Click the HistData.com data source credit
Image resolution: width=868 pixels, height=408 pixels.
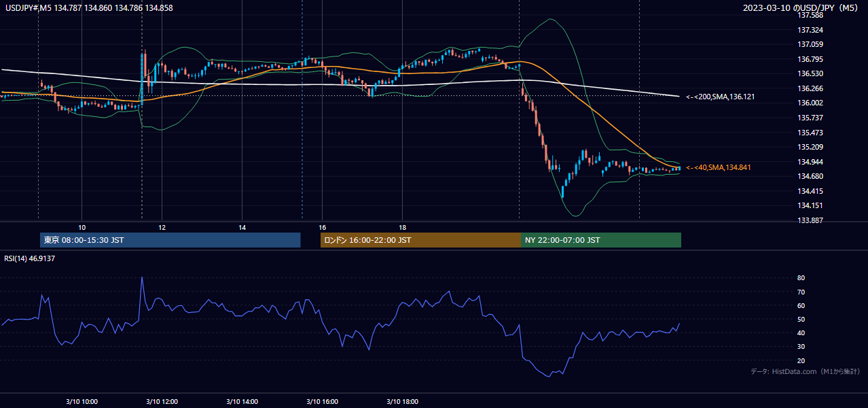(806, 371)
